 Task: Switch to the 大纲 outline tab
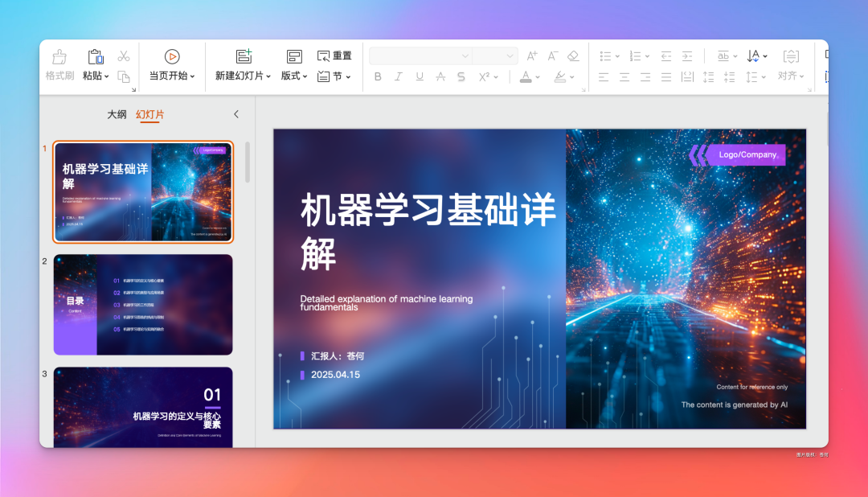[117, 114]
